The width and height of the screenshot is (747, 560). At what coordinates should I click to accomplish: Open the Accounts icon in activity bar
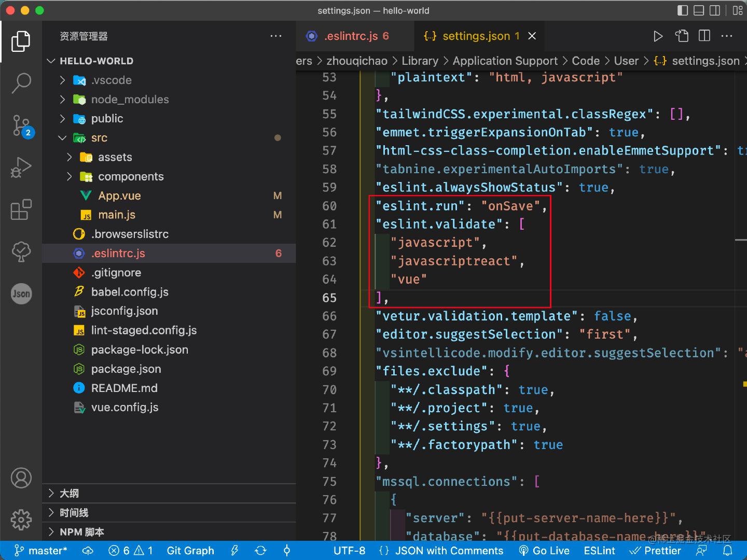click(x=21, y=478)
